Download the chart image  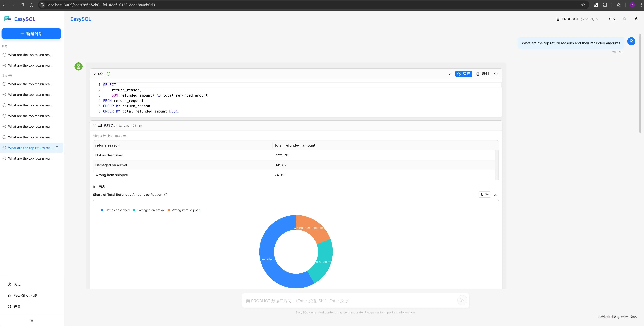(496, 195)
